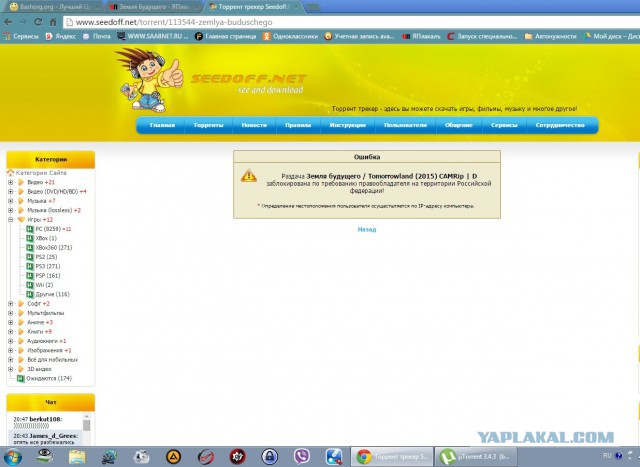640x467 pixels.
Task: Click the red gear taskbar icon
Action: tap(238, 457)
